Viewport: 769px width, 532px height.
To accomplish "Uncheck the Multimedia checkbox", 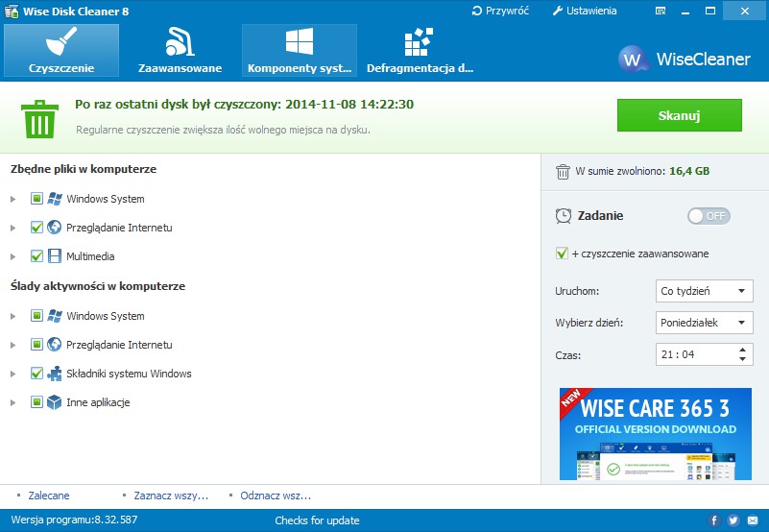I will pyautogui.click(x=36, y=256).
